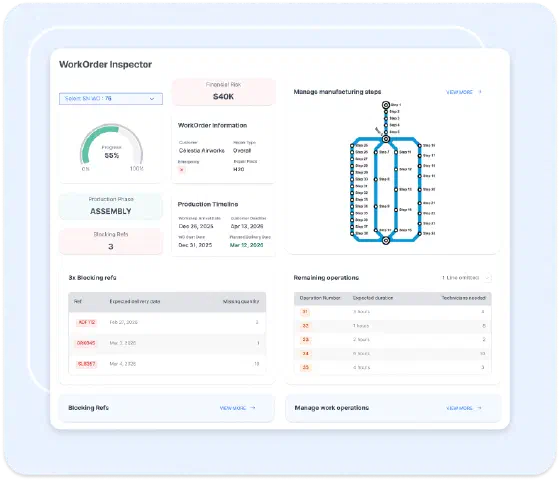The image size is (560, 481).
Task: Select the Step 12 node
Action: [x=396, y=169]
